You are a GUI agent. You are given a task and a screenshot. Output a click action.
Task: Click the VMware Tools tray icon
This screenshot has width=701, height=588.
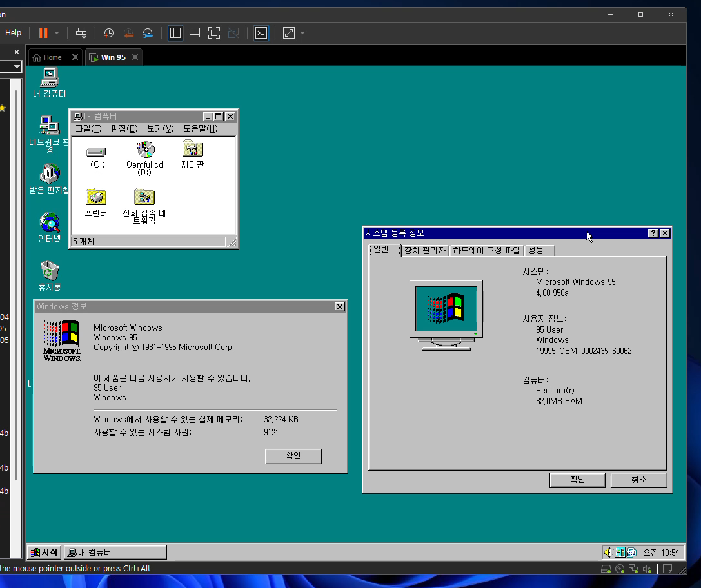click(x=631, y=553)
